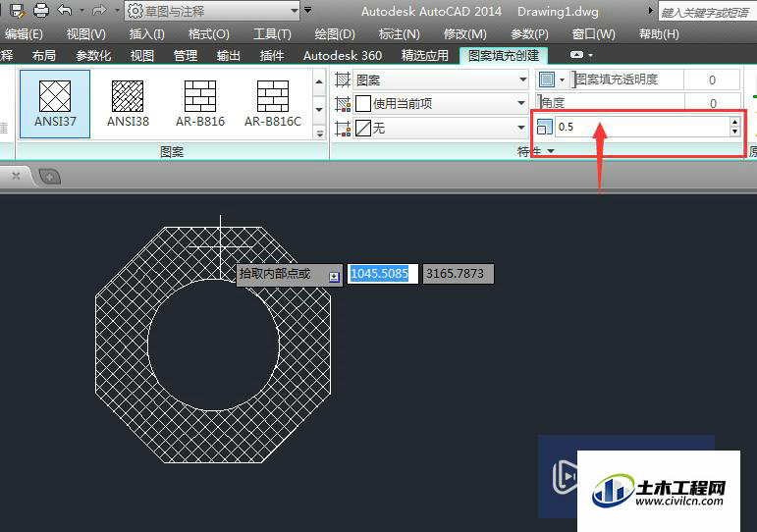Open the 草图与注释 workspace dropdown
This screenshot has width=757, height=532.
click(212, 11)
